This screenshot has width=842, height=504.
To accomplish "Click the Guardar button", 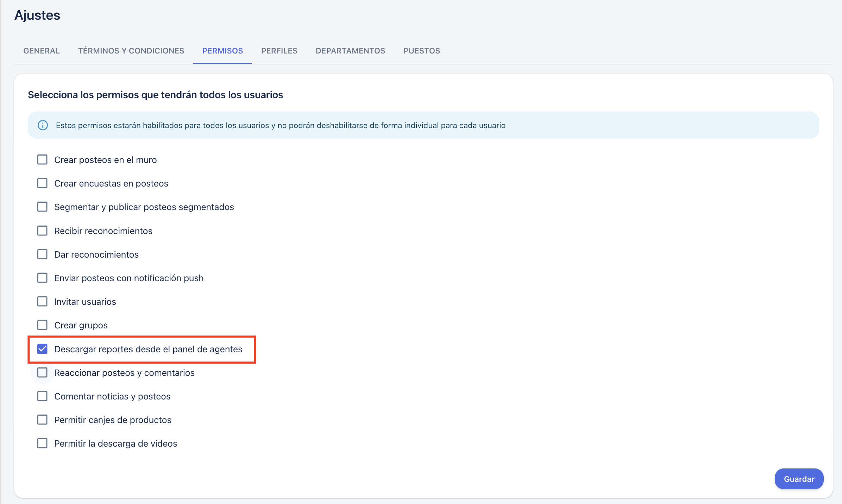I will [799, 479].
